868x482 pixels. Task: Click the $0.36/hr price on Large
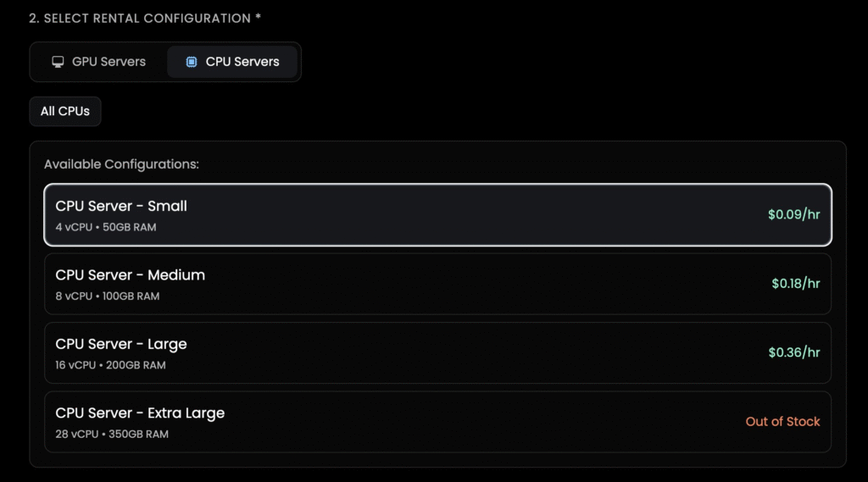[x=793, y=352]
